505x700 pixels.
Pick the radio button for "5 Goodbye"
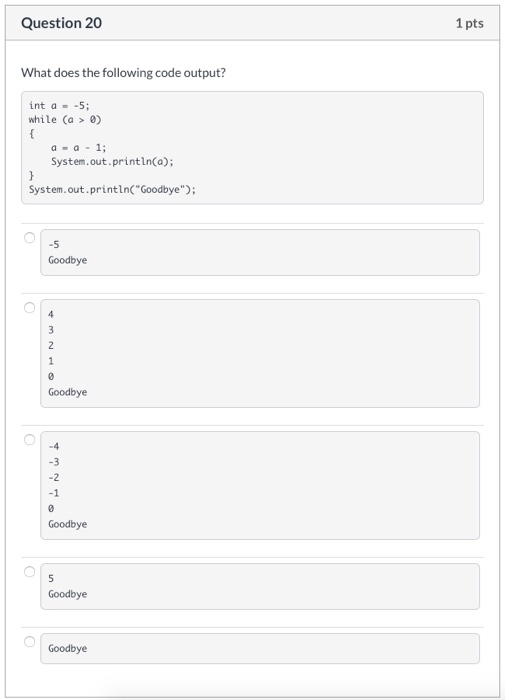pos(29,571)
